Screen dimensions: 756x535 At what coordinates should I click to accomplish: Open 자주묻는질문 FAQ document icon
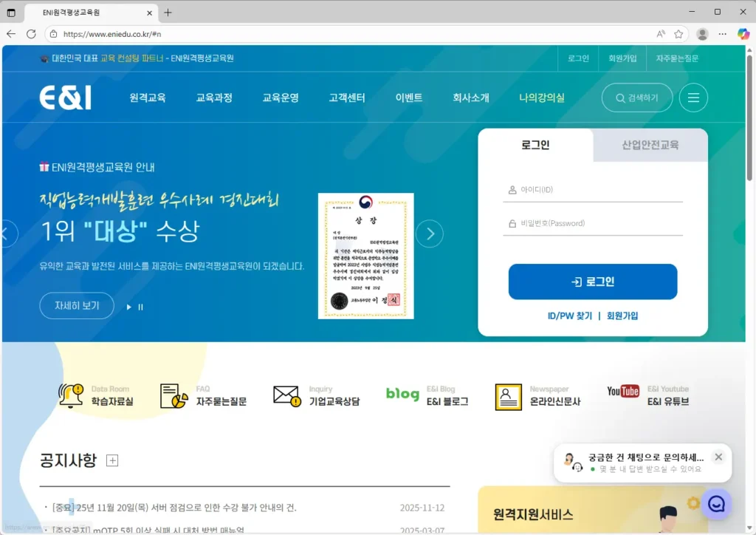tap(174, 395)
